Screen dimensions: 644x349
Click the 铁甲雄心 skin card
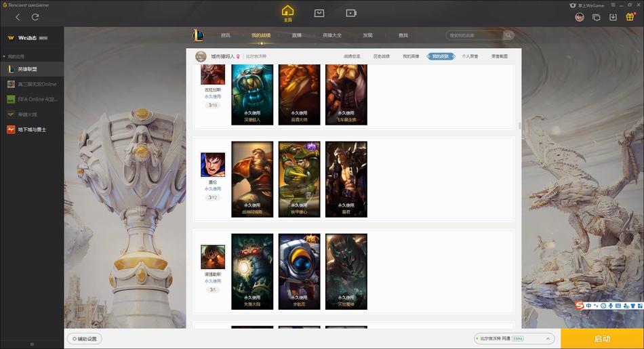point(299,180)
